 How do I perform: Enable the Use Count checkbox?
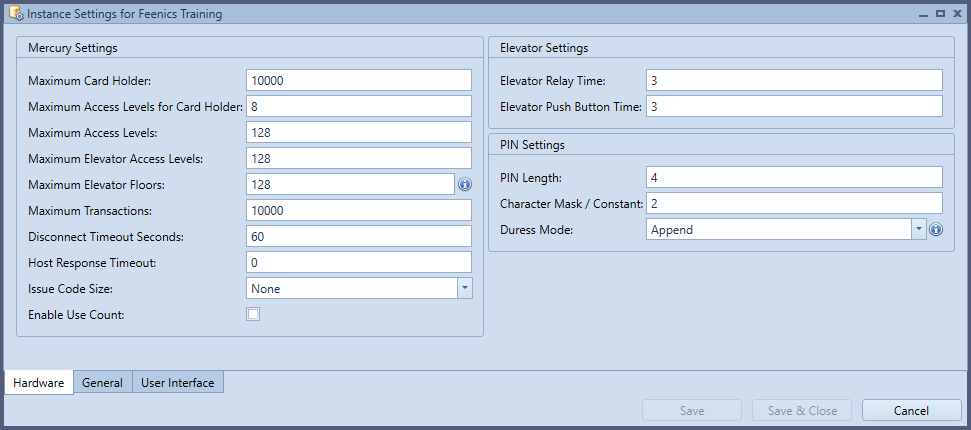(253, 314)
